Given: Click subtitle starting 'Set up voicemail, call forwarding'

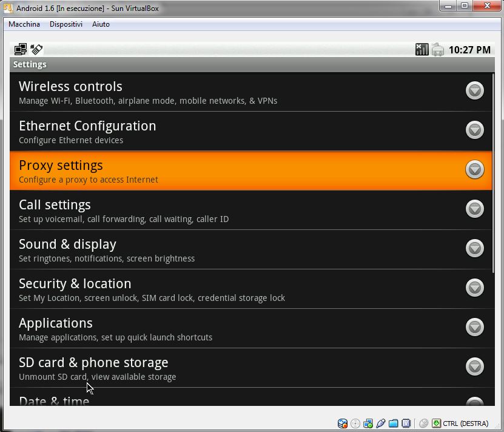Looking at the screenshot, I should pyautogui.click(x=124, y=219).
